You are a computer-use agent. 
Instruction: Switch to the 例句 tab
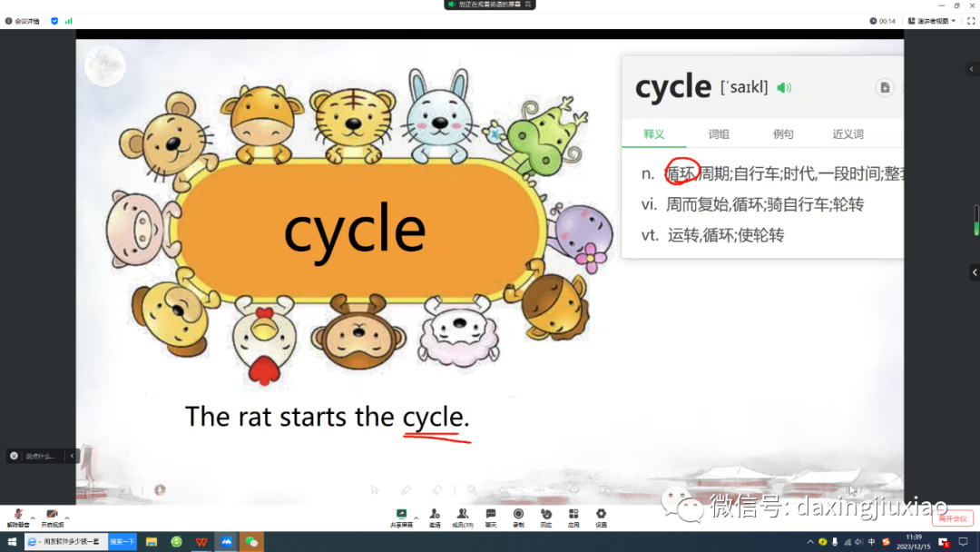click(x=783, y=134)
